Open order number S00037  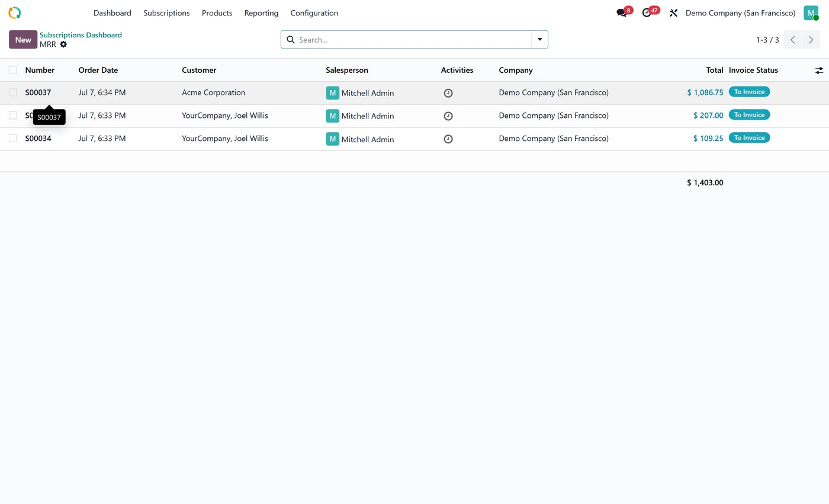tap(38, 92)
